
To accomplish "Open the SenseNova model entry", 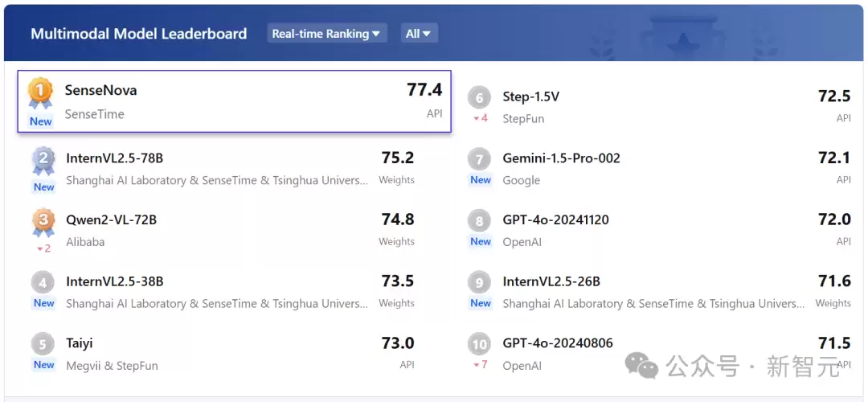I will tap(234, 101).
